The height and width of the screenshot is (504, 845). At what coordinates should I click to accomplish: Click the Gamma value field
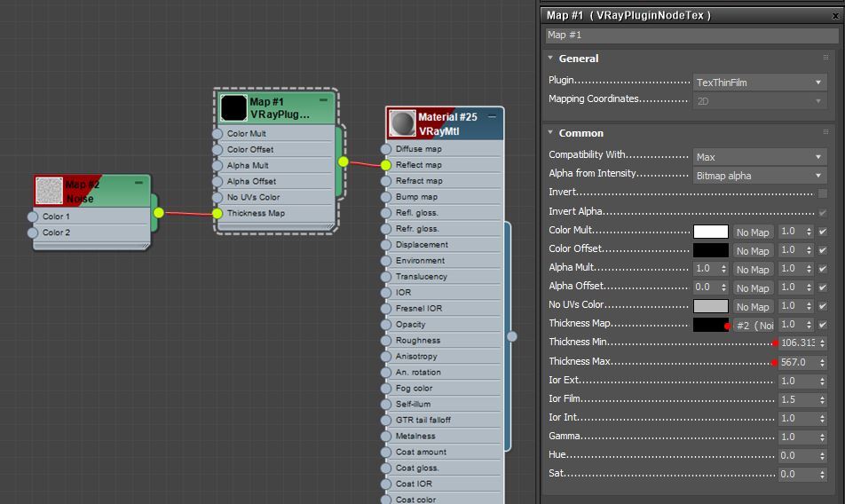(798, 437)
